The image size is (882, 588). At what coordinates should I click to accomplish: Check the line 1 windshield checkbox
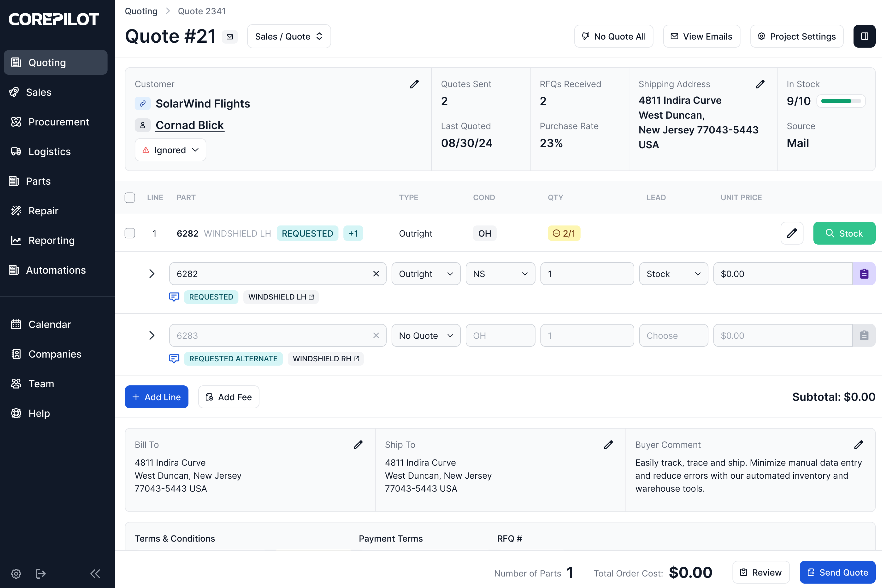point(130,233)
